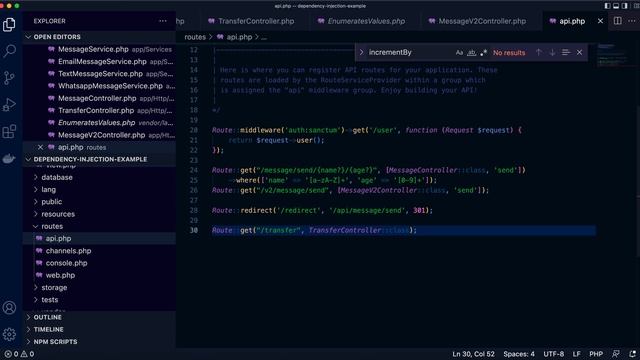Screen dimensions: 640x360
Task: Go to previous match in find widget
Action: click(x=539, y=52)
